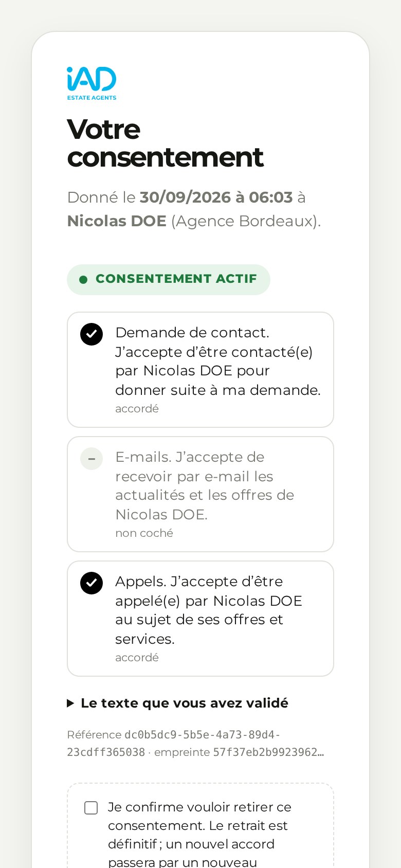The height and width of the screenshot is (868, 401).
Task: Click the empreinte hash 57f37eb2b9923962
Action: [268, 752]
